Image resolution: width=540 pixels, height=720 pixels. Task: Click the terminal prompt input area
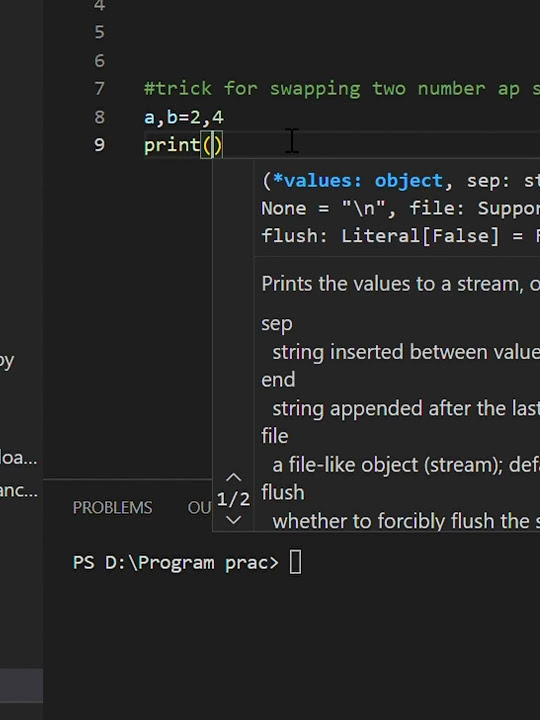295,562
